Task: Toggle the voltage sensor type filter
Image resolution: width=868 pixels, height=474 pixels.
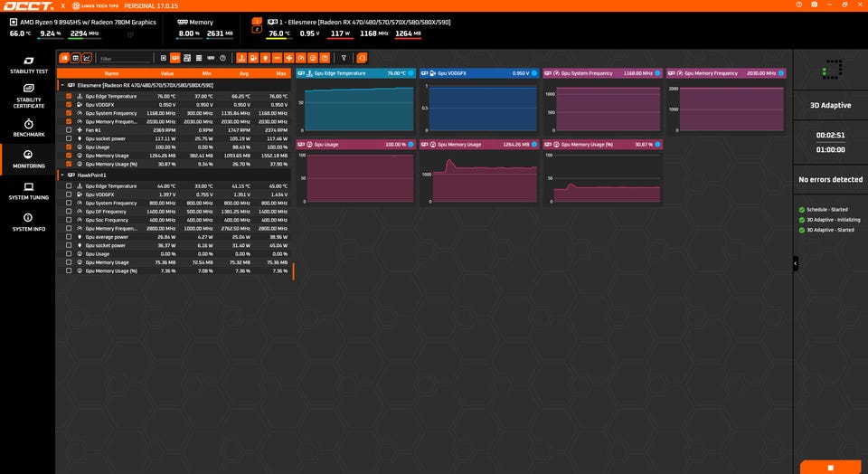Action: [253, 58]
